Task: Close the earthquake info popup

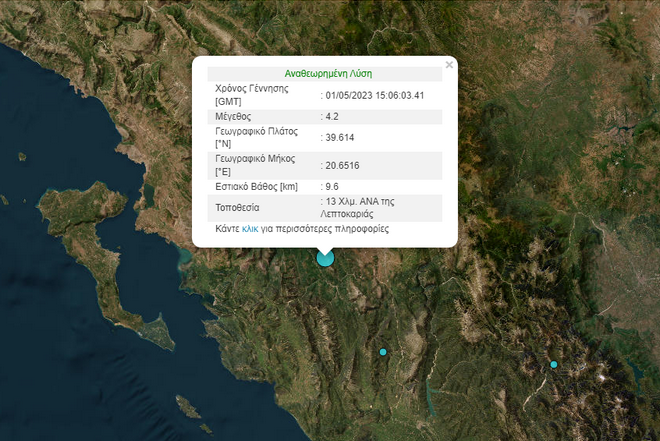Action: tap(449, 65)
